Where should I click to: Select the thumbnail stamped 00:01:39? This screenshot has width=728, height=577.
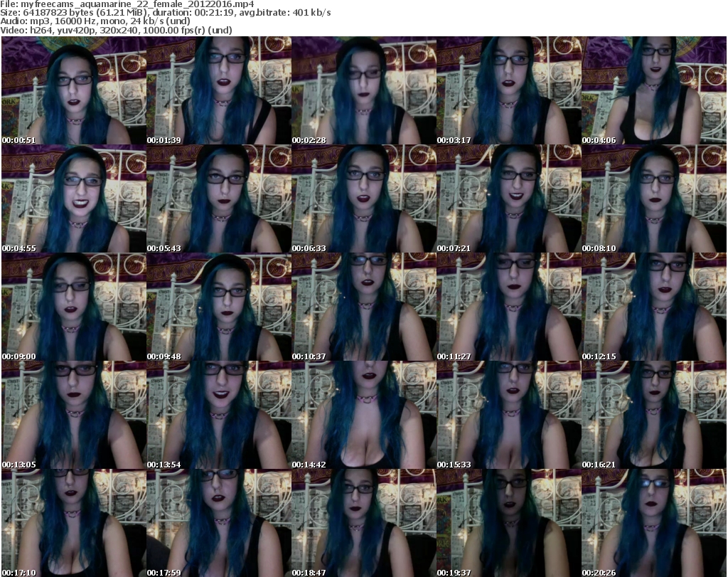coord(219,90)
